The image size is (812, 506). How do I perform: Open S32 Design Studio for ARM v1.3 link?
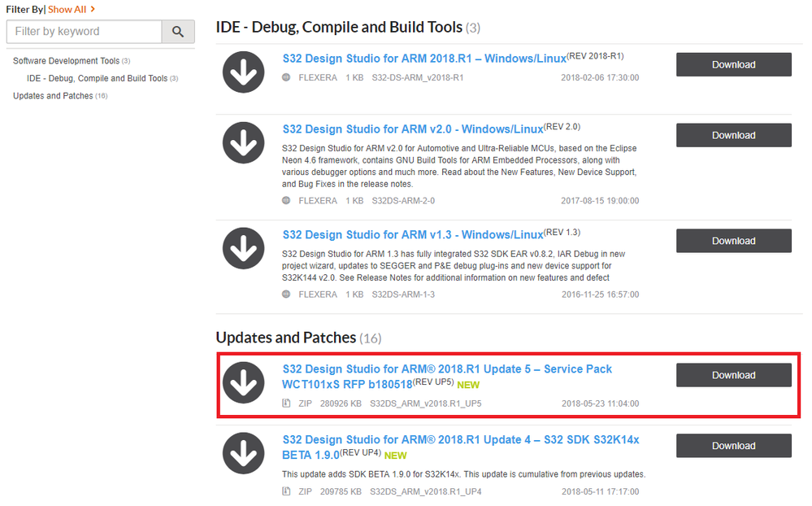pos(413,235)
